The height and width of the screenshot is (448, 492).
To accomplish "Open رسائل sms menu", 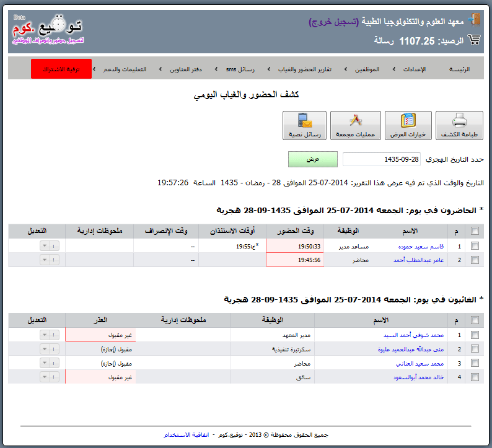I will [x=240, y=69].
